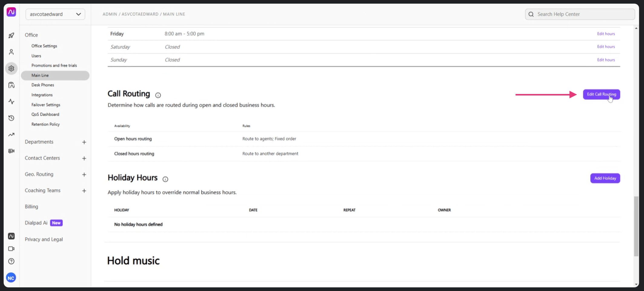
Task: Open Promotions and free trials
Action: point(54,65)
